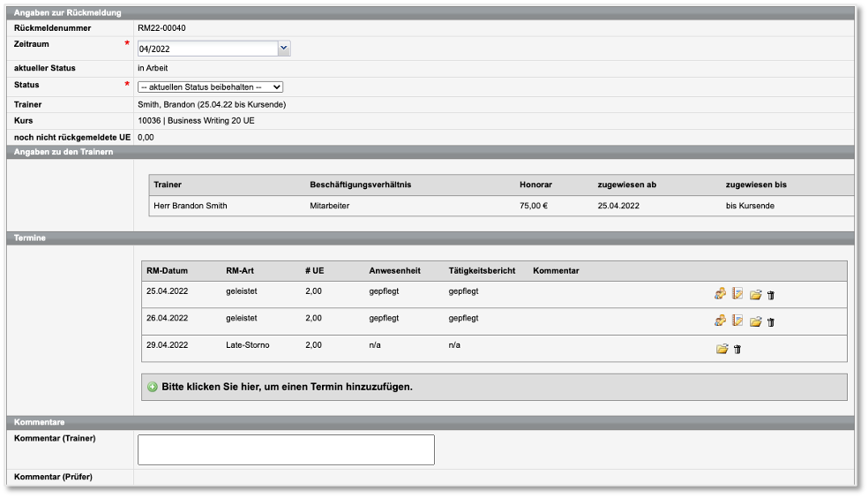
Task: Delete the 29.04.2022 Late-Storno entry
Action: 737,350
